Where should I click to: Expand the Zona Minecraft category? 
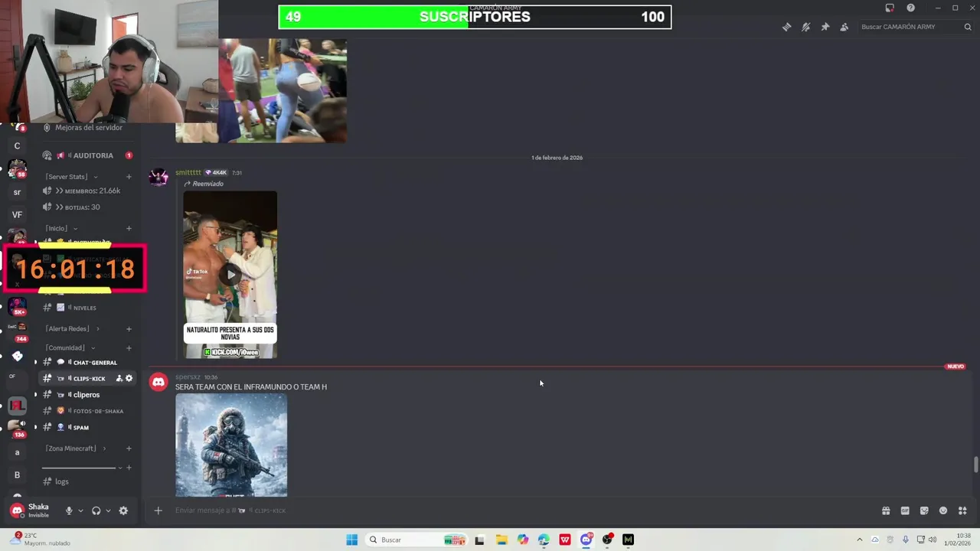(76, 448)
